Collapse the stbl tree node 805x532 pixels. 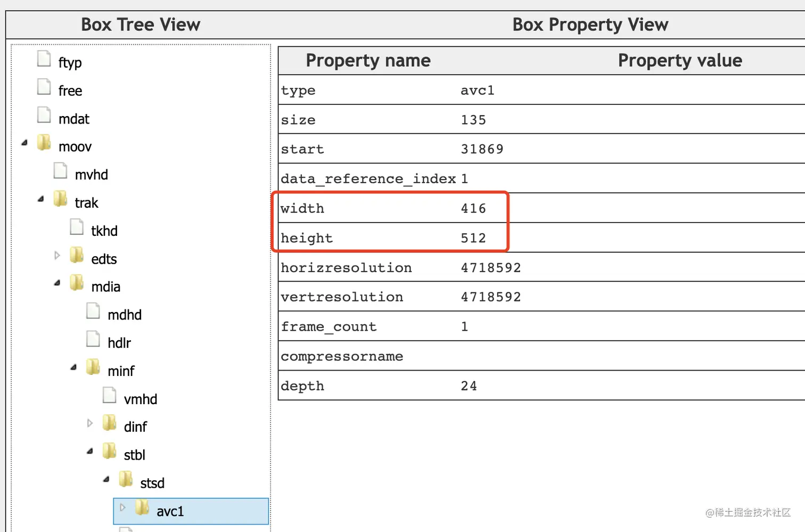90,452
